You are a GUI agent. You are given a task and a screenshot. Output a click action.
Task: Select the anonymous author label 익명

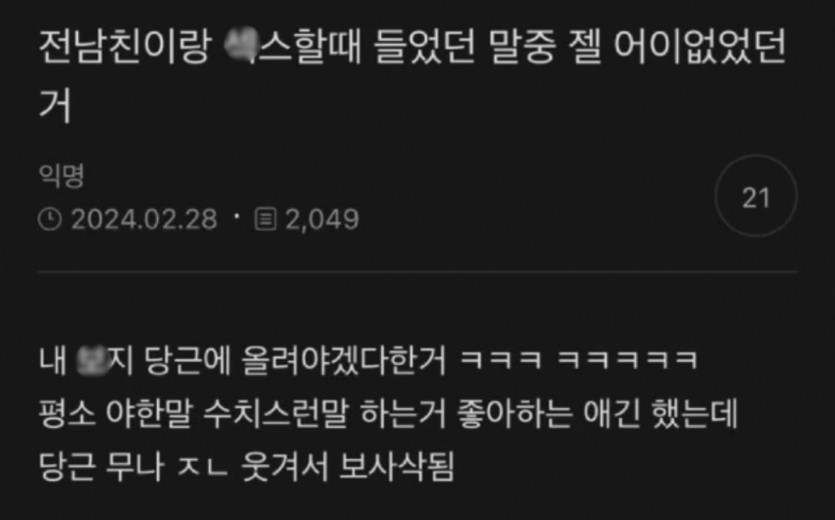coord(61,176)
